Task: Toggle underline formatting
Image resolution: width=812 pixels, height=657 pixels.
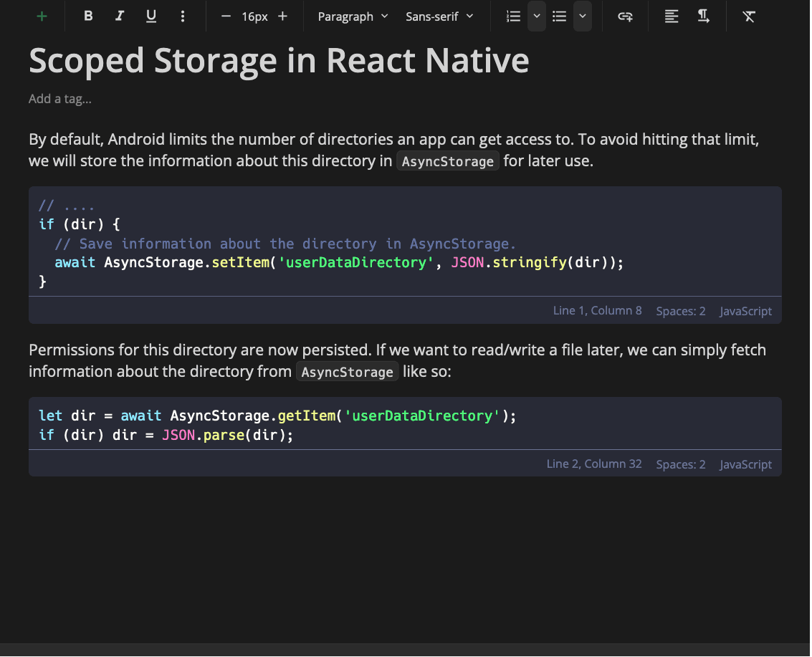Action: coord(151,16)
